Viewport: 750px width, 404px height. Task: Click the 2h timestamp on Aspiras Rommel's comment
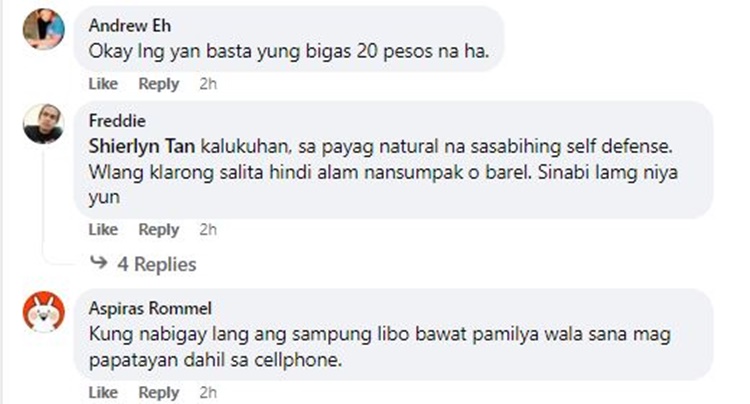[x=208, y=393]
